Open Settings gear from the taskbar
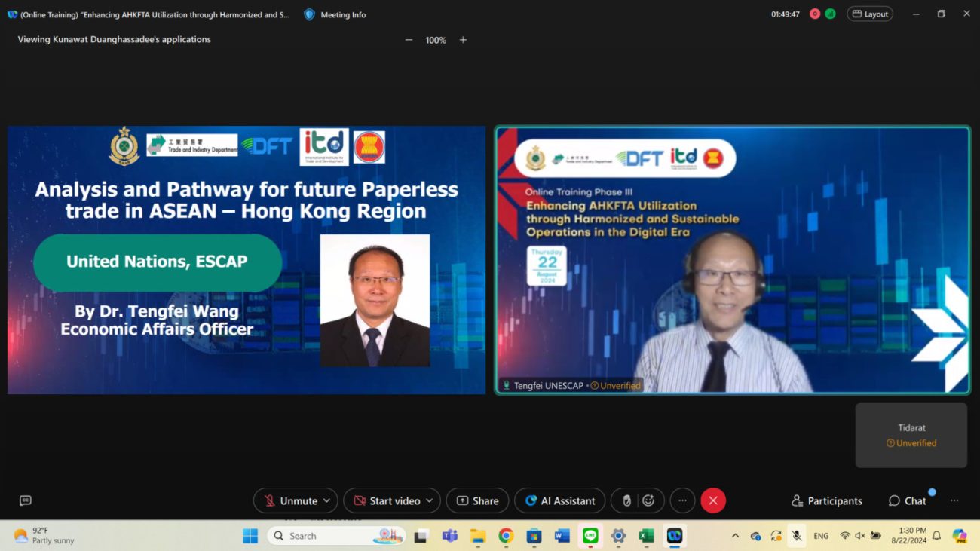 pos(618,536)
